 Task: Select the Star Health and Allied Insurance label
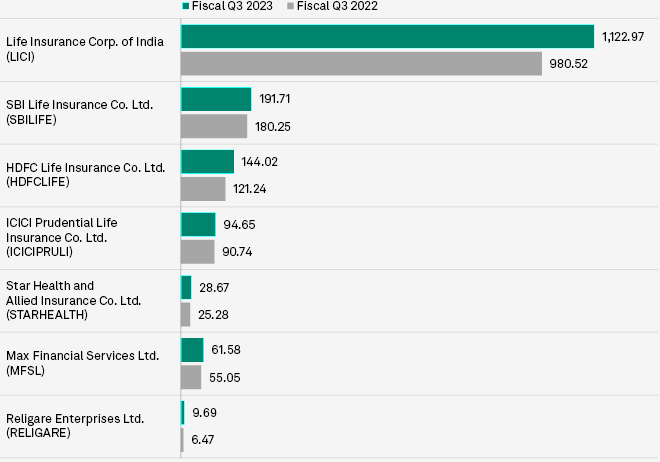[x=73, y=300]
